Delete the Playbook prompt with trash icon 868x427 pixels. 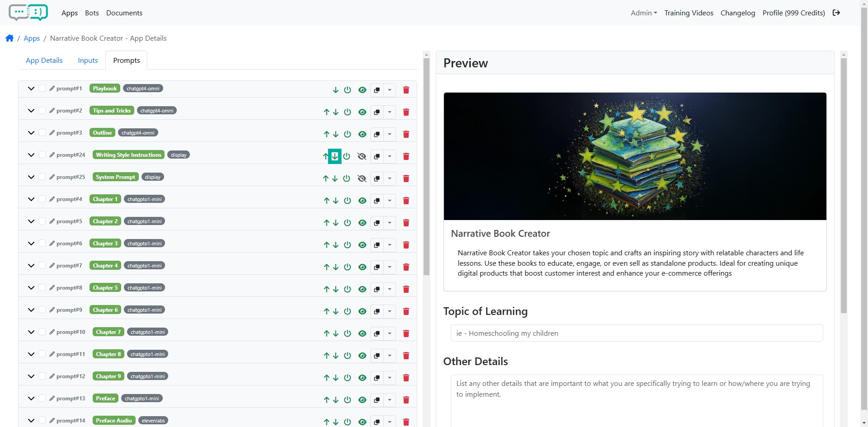[x=406, y=90]
